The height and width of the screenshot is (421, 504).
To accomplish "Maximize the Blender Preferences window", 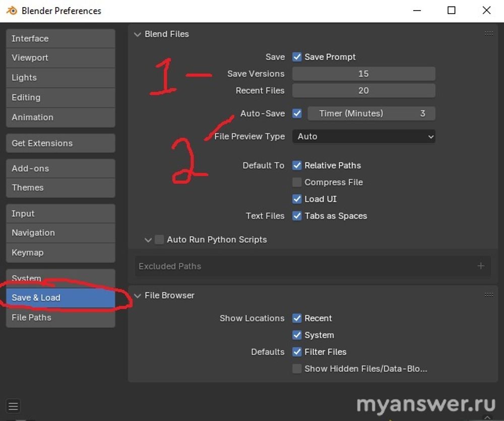I will click(452, 11).
